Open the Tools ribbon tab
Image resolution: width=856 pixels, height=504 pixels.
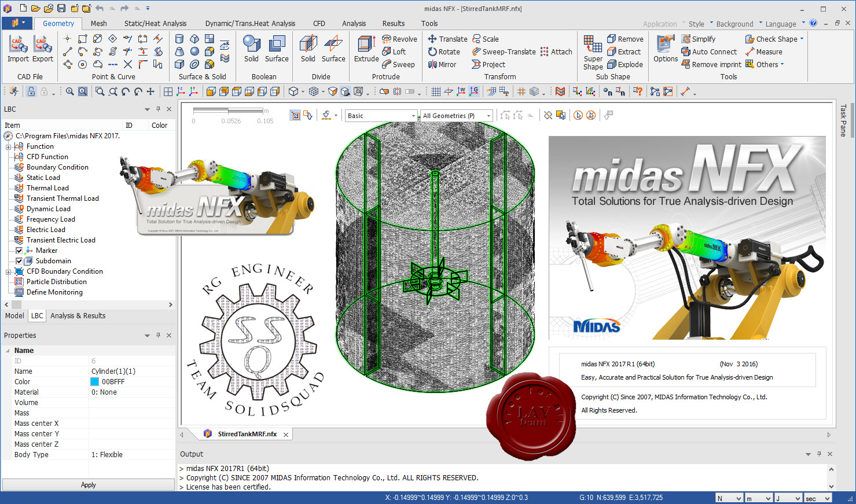[429, 24]
